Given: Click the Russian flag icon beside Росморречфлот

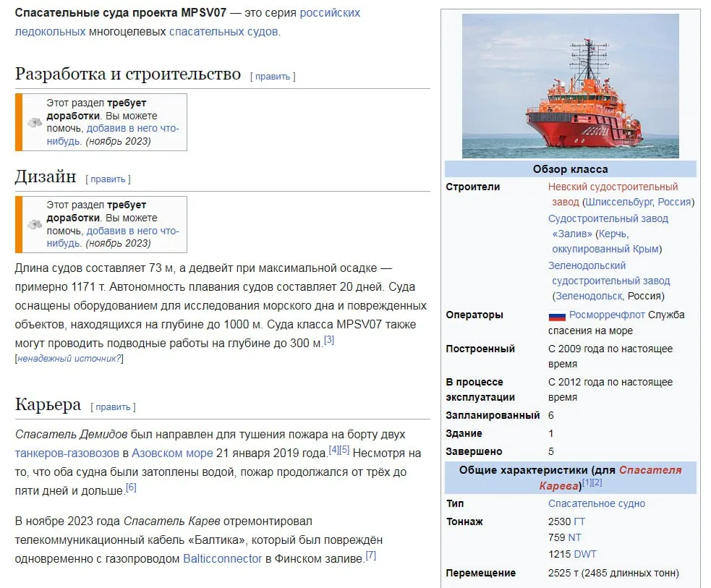Looking at the screenshot, I should [x=558, y=315].
